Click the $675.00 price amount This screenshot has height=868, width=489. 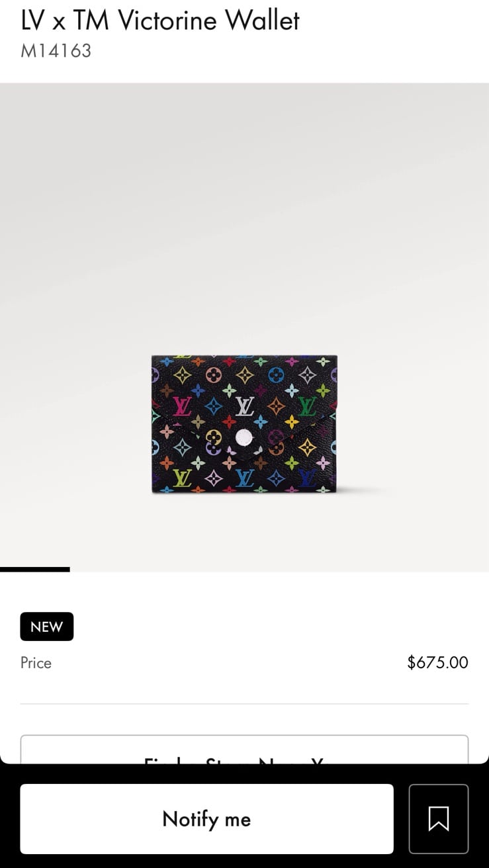pyautogui.click(x=437, y=662)
